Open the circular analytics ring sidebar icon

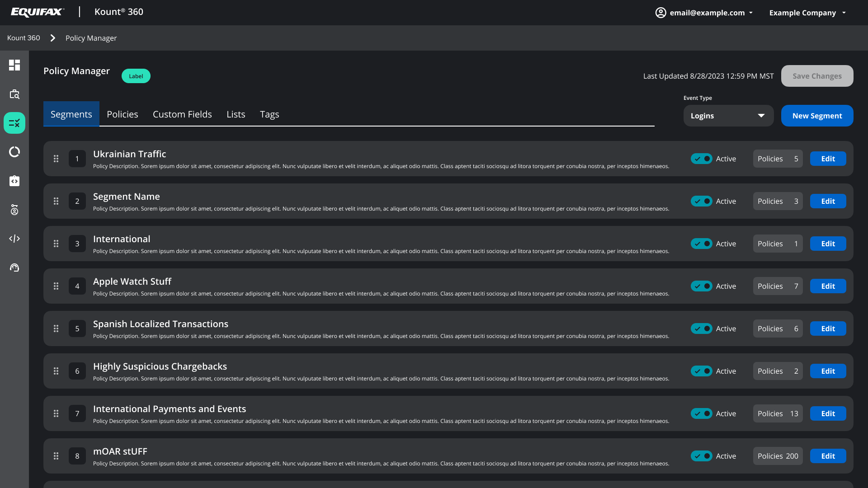click(14, 152)
